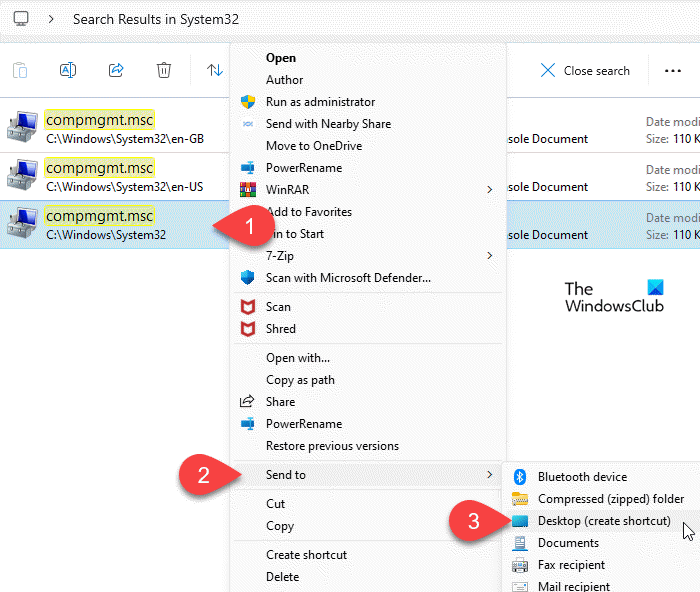Click the compmgmt.msc en-US file icon

[22, 175]
